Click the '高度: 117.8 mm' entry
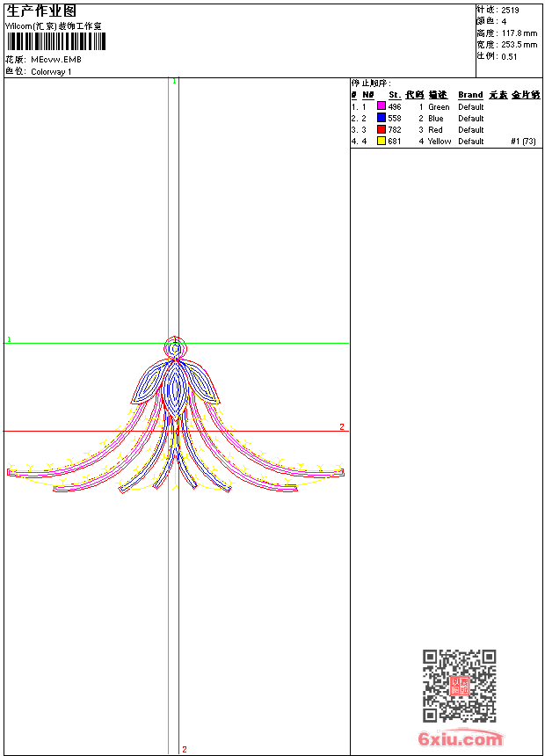The height and width of the screenshot is (756, 545). (507, 33)
